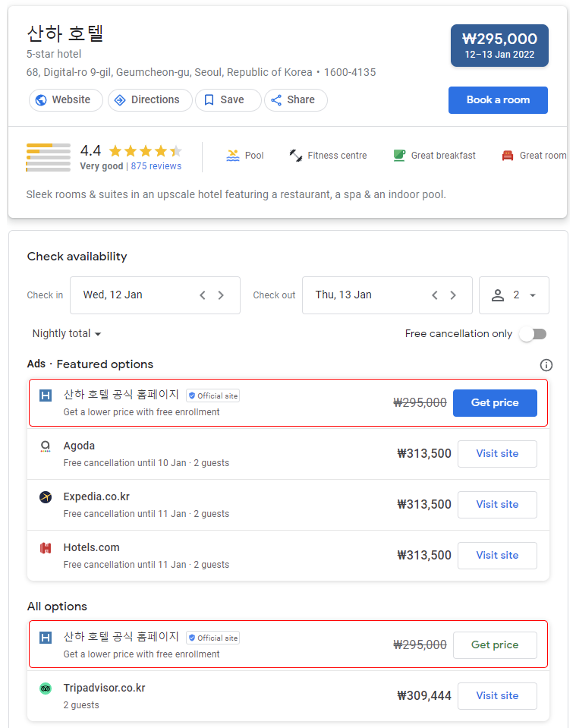Image resolution: width=576 pixels, height=728 pixels.
Task: Get Directions to the hotel
Action: point(149,100)
